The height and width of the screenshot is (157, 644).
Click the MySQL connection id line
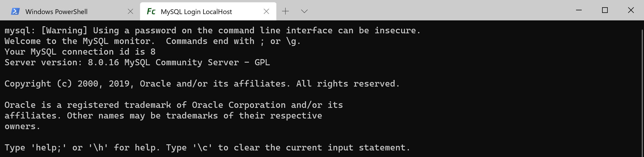pyautogui.click(x=80, y=52)
